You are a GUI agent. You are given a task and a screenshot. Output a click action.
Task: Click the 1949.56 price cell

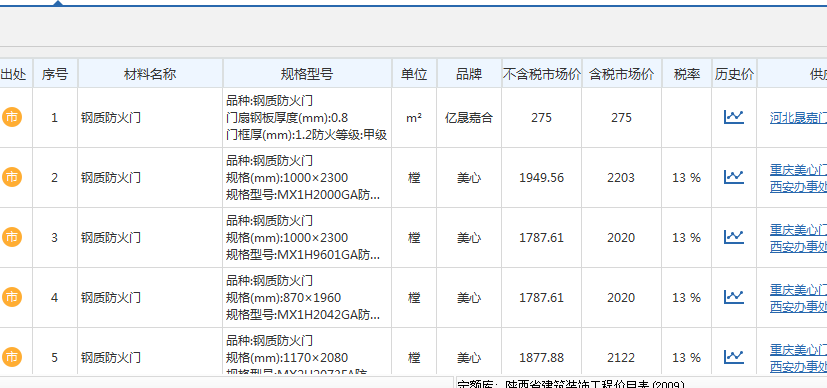[x=542, y=178]
